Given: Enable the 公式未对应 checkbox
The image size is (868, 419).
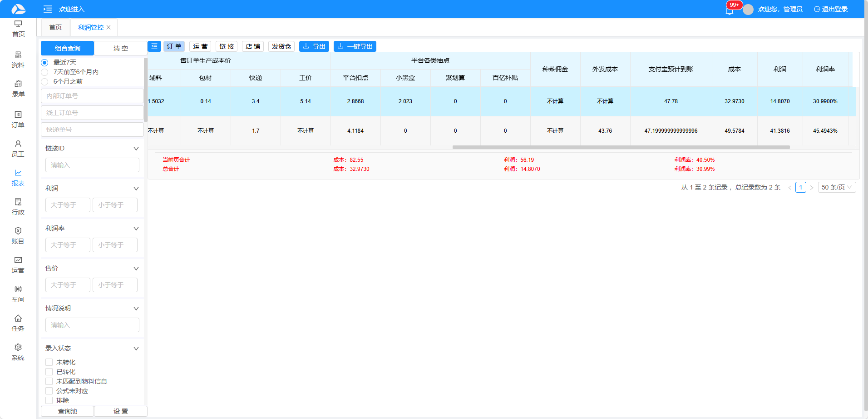Looking at the screenshot, I should tap(49, 391).
